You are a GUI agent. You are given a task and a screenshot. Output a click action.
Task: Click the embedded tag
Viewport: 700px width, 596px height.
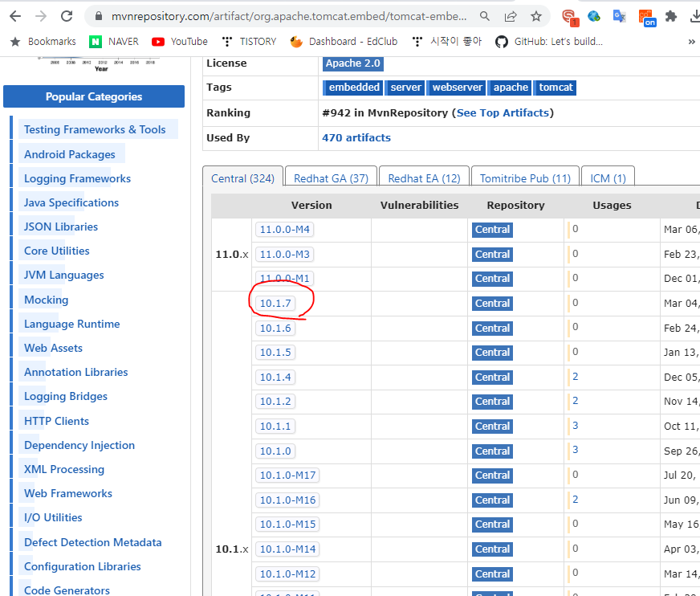(353, 87)
